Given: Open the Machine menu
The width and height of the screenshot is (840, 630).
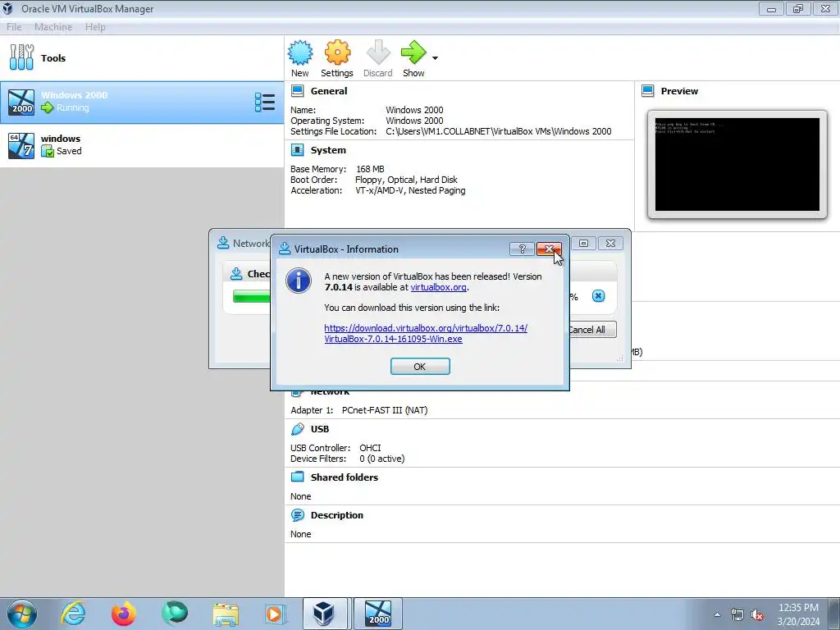Looking at the screenshot, I should coord(53,27).
